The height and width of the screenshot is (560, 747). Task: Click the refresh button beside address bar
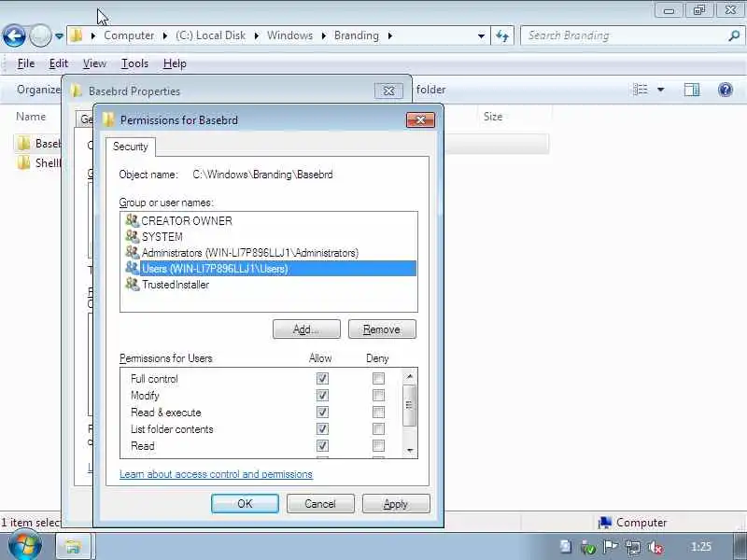[x=502, y=35]
